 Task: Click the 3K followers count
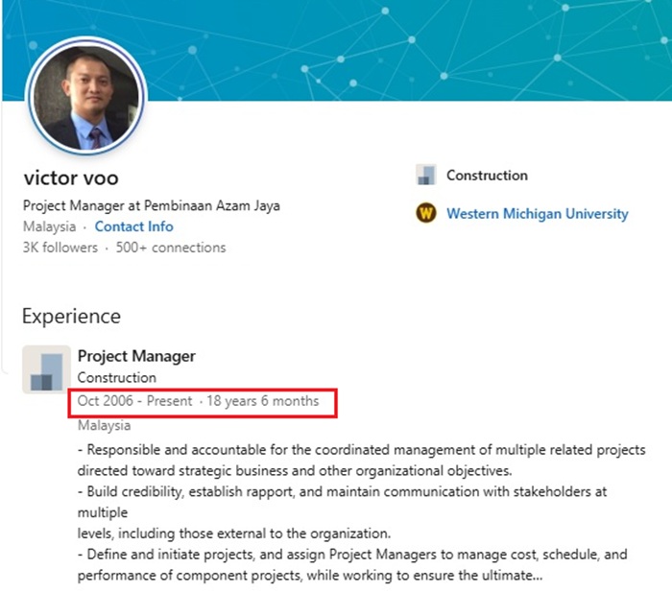pyautogui.click(x=60, y=248)
